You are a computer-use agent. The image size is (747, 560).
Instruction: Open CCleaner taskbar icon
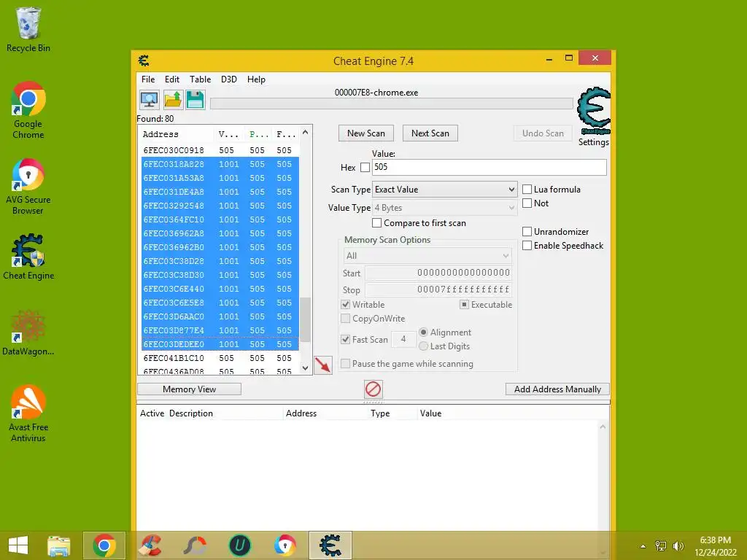coord(150,545)
